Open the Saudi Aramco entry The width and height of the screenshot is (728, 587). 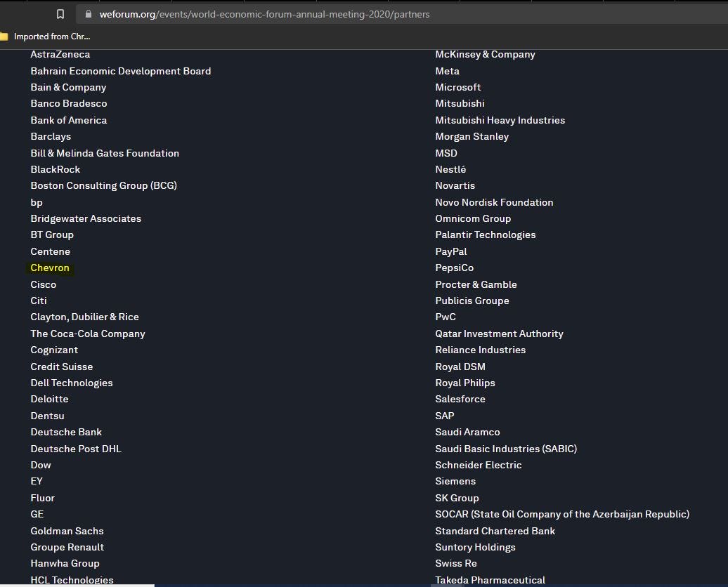click(467, 432)
